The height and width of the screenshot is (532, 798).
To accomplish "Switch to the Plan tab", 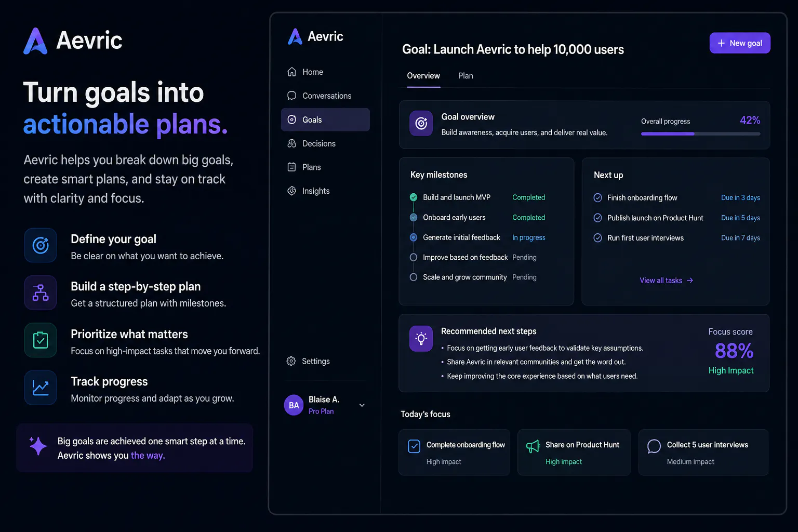I will tap(465, 76).
